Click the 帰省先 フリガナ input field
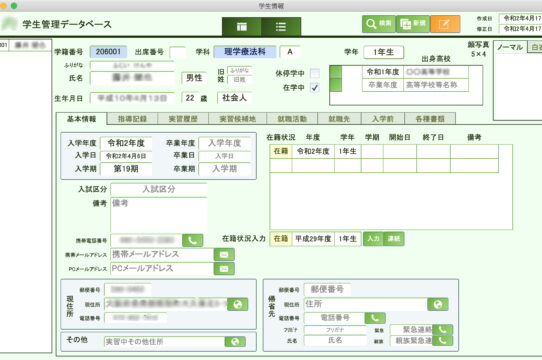 (335, 330)
